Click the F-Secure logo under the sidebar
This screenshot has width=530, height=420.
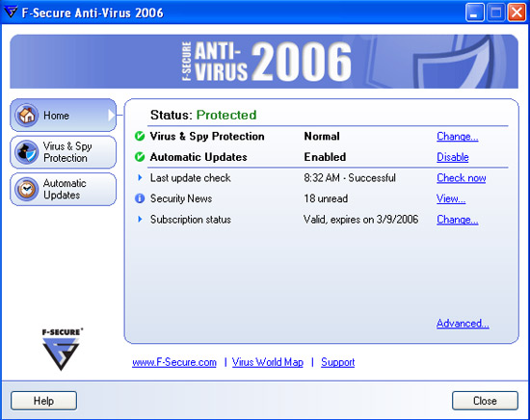[x=62, y=350]
